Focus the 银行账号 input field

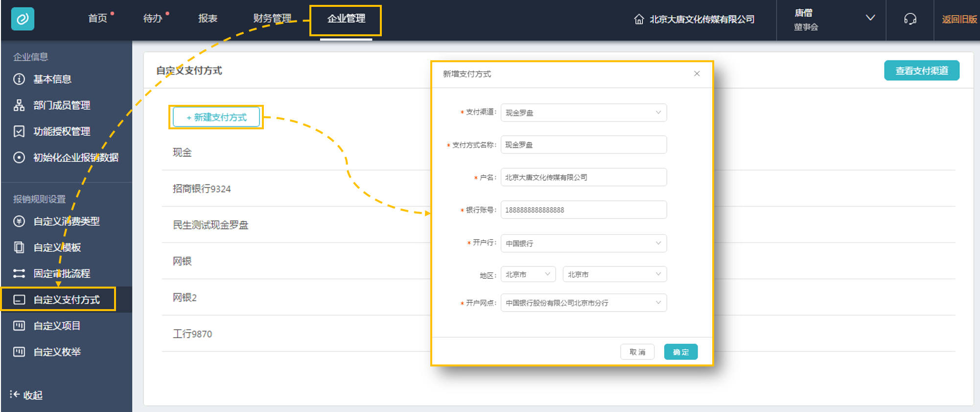point(583,210)
